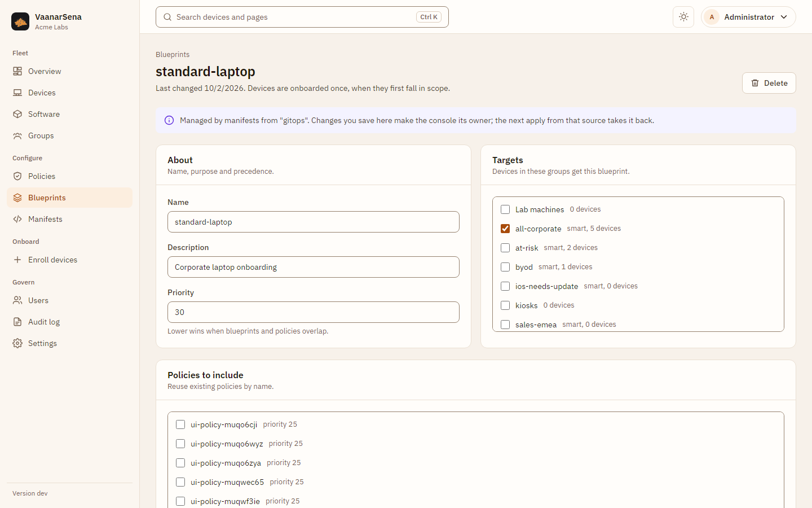Check the sales-emea target group
812x508 pixels.
(505, 325)
